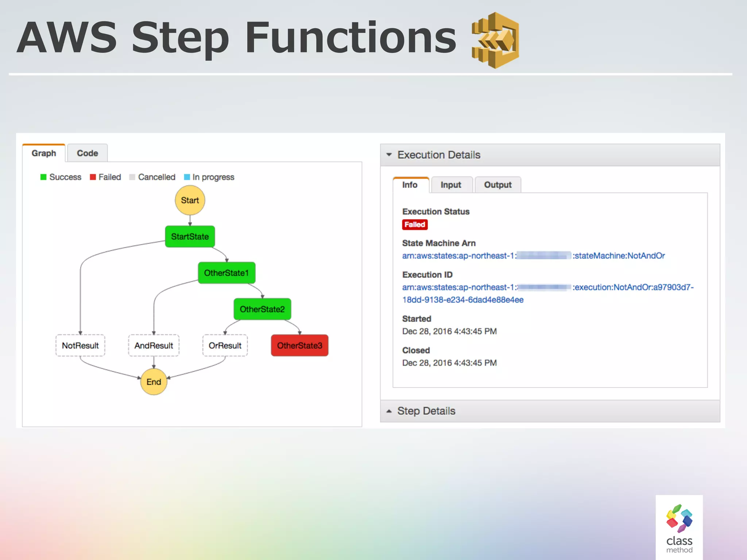Click the green Success legend swatch
Screen dimensions: 747x560
43,177
